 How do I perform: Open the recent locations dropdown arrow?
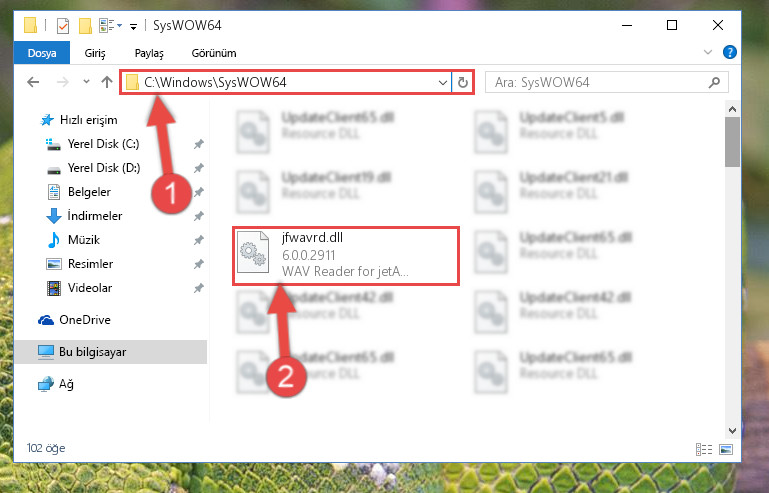click(x=86, y=82)
